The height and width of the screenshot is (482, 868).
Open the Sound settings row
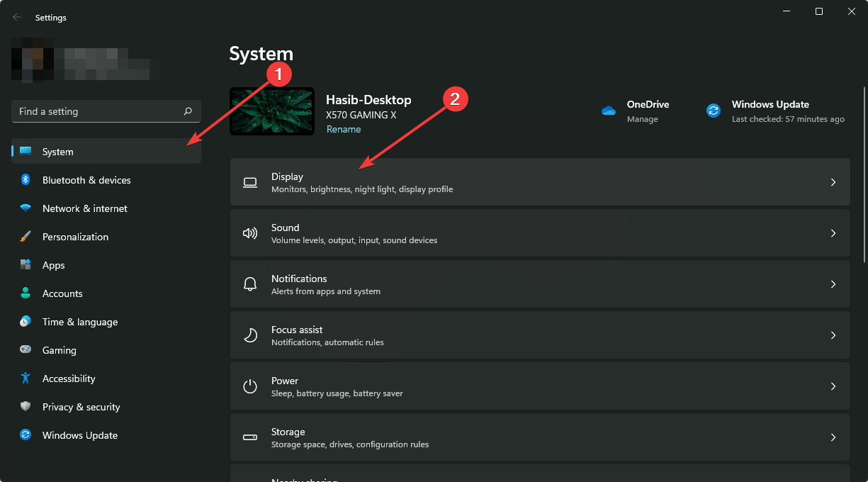[540, 233]
